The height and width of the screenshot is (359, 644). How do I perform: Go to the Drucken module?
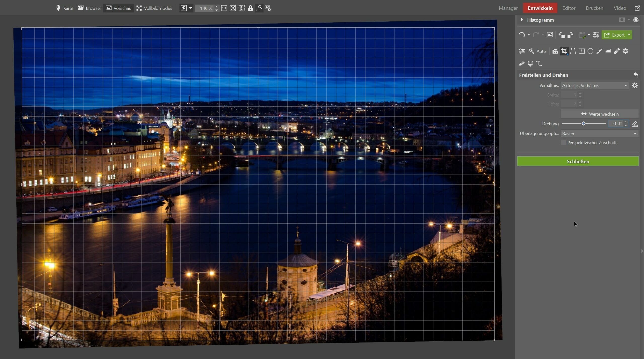click(594, 8)
